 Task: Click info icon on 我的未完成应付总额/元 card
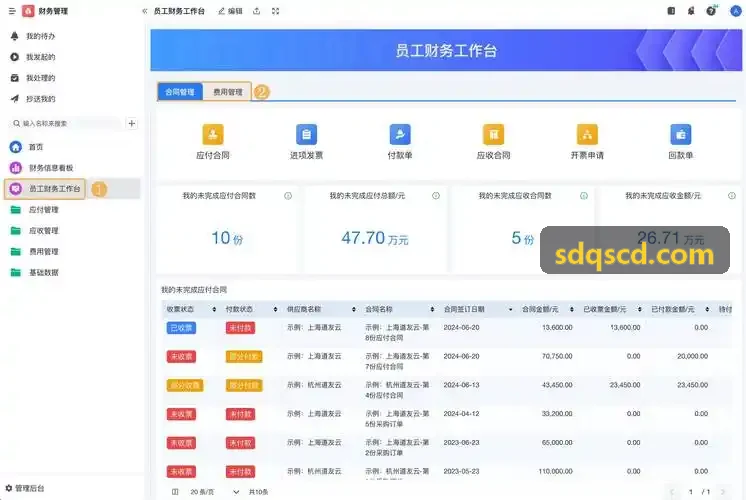pos(436,196)
